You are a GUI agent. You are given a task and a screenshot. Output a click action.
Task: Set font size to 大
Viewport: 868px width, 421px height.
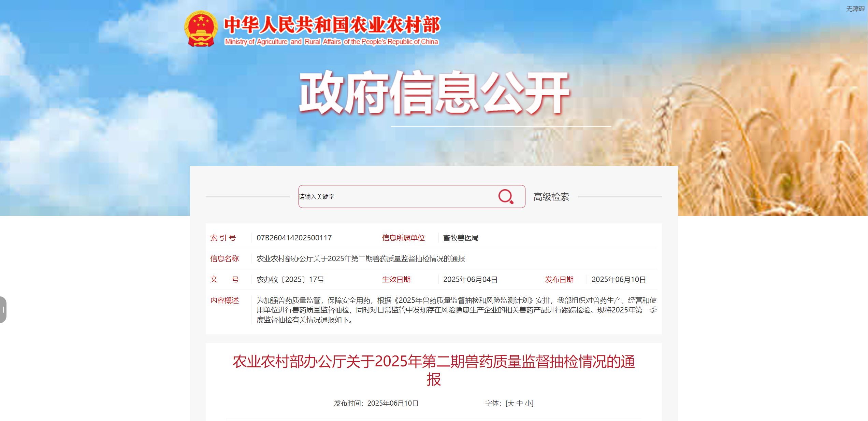[x=510, y=403]
